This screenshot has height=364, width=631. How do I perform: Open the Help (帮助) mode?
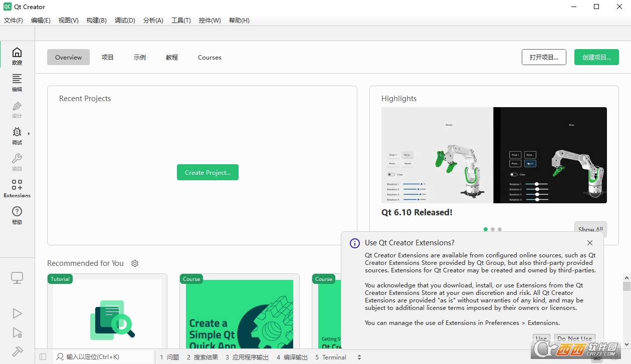click(x=17, y=215)
